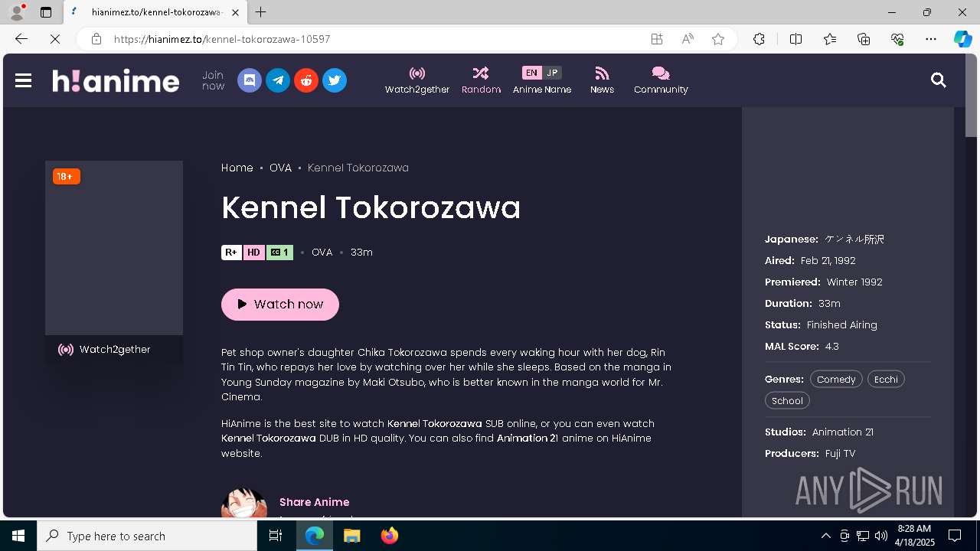Image resolution: width=980 pixels, height=551 pixels.
Task: Click the hi!anime logo
Action: [116, 80]
